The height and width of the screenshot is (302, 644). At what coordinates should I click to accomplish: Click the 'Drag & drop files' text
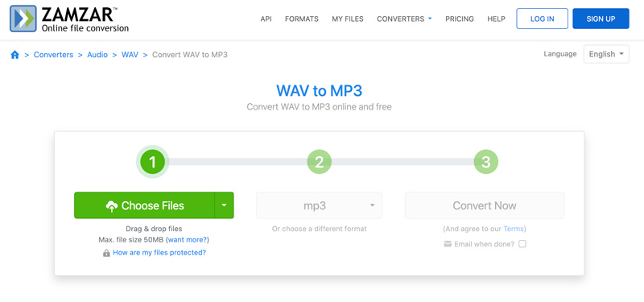tap(154, 229)
